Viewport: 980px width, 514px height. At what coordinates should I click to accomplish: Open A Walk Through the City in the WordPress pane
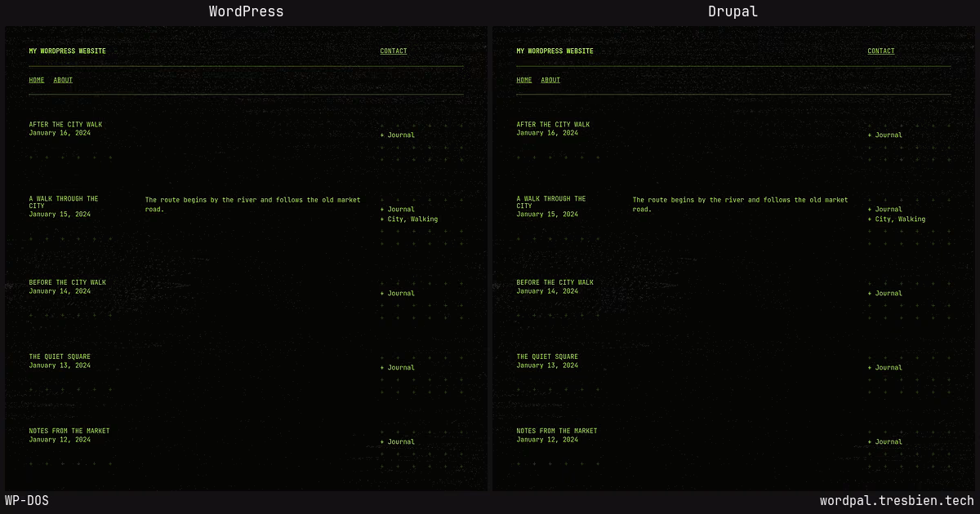click(x=64, y=202)
